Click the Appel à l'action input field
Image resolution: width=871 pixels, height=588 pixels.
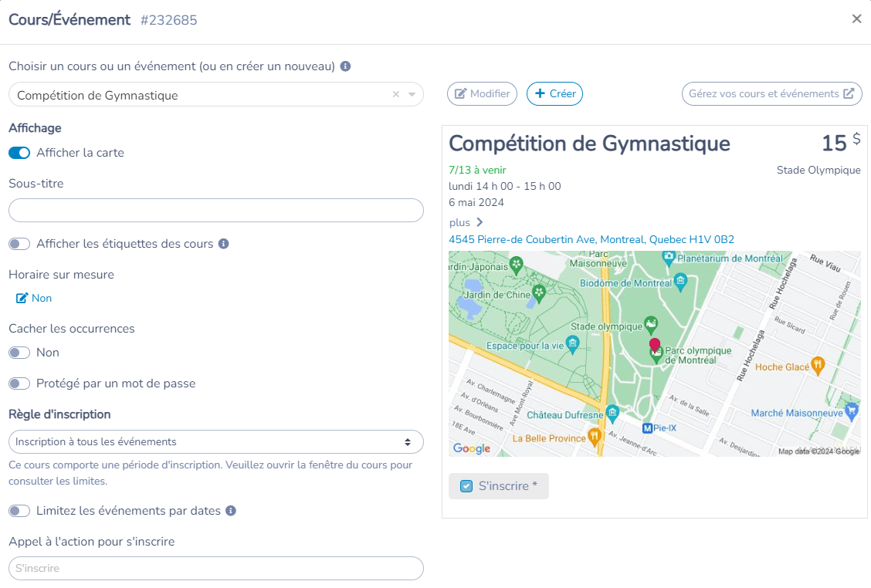click(x=216, y=569)
